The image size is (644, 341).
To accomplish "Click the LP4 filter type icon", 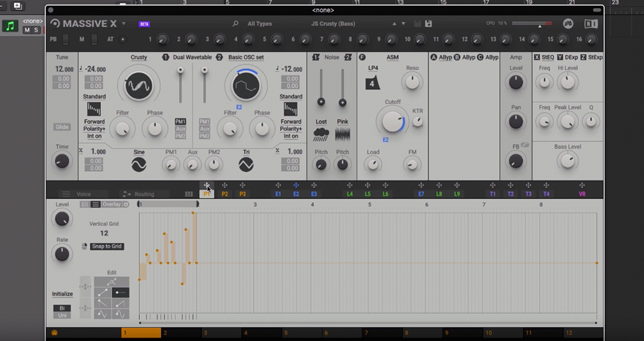I will coord(372,83).
